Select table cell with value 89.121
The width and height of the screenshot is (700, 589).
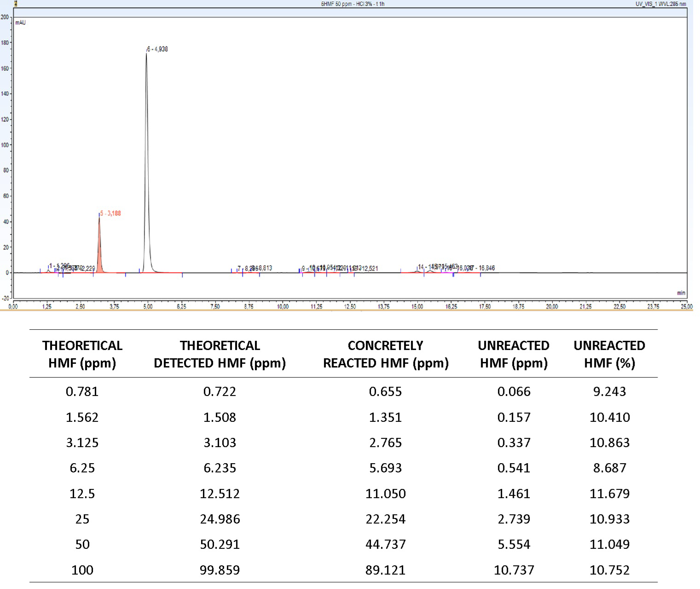(x=385, y=570)
